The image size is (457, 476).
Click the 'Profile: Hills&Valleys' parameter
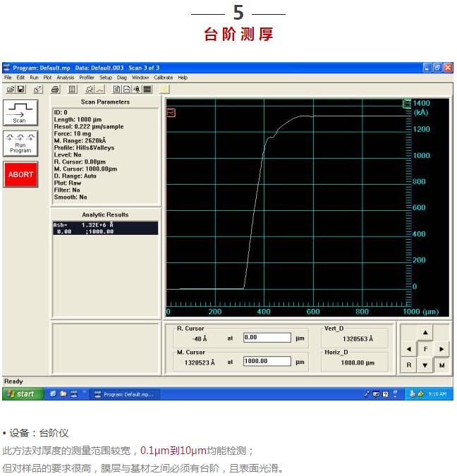(x=84, y=148)
